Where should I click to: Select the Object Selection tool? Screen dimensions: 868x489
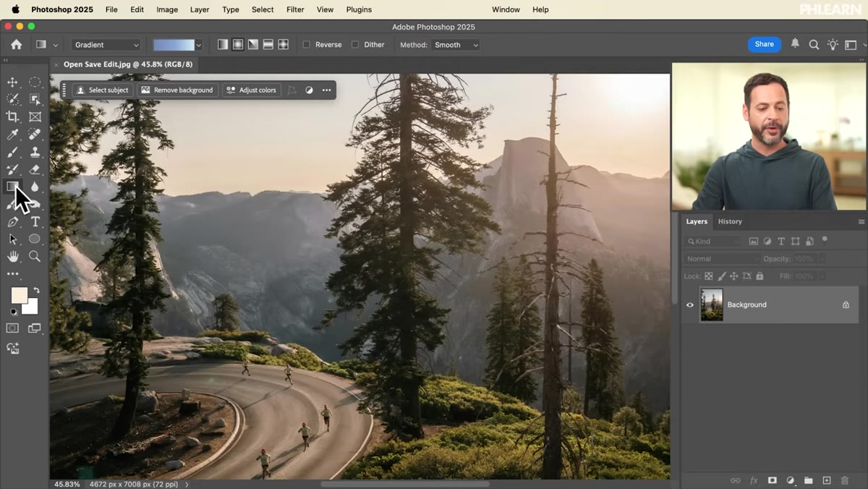35,99
